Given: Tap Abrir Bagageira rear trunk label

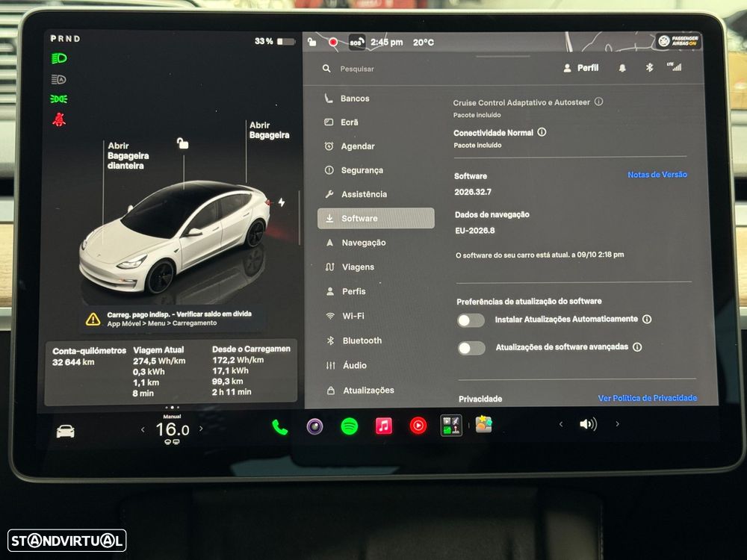Looking at the screenshot, I should click(269, 130).
